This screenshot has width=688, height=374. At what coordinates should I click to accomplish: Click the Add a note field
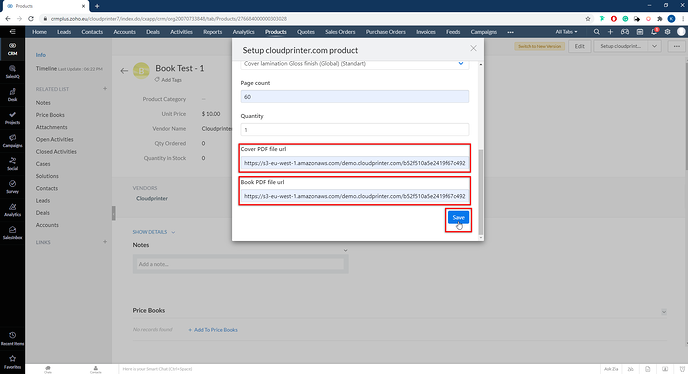240,264
